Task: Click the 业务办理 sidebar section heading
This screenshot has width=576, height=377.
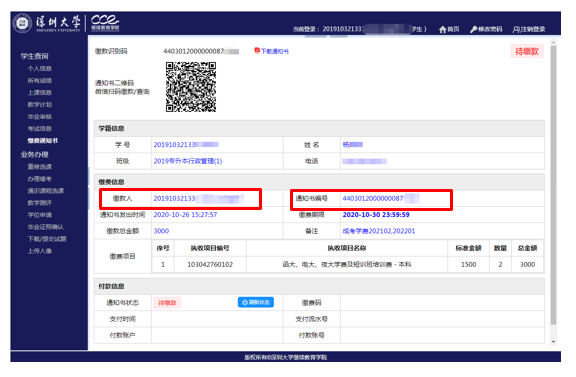Action: pyautogui.click(x=35, y=155)
